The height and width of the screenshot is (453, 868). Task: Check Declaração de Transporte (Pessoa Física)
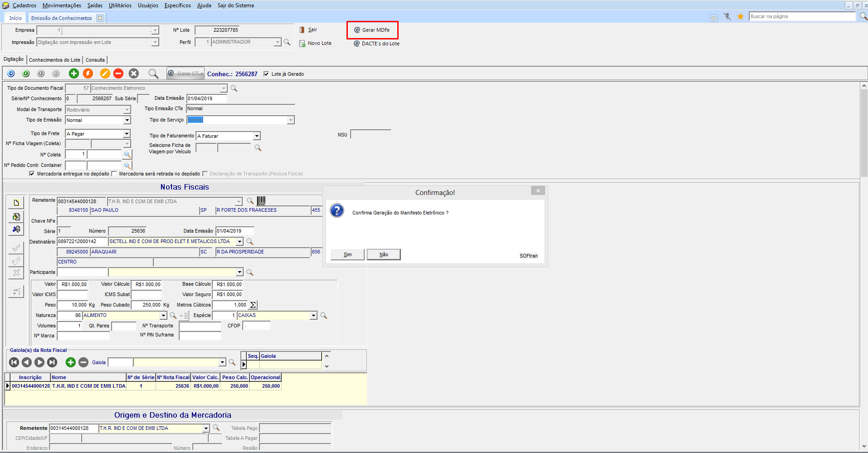point(205,174)
